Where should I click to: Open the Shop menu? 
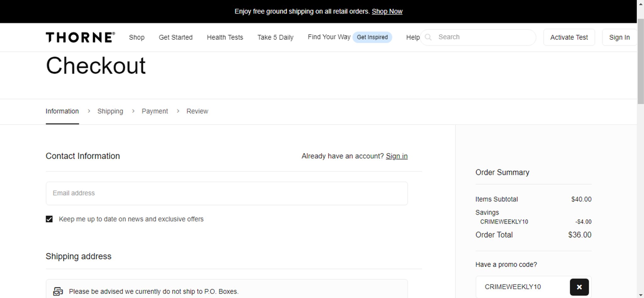point(137,37)
